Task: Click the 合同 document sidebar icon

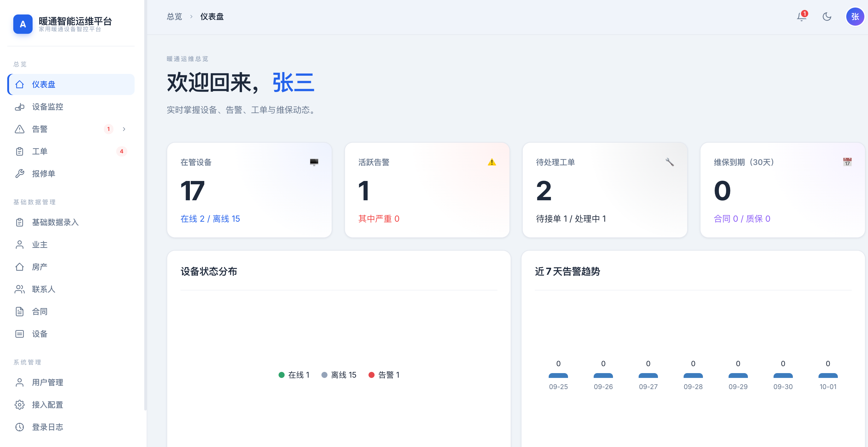Action: (20, 312)
